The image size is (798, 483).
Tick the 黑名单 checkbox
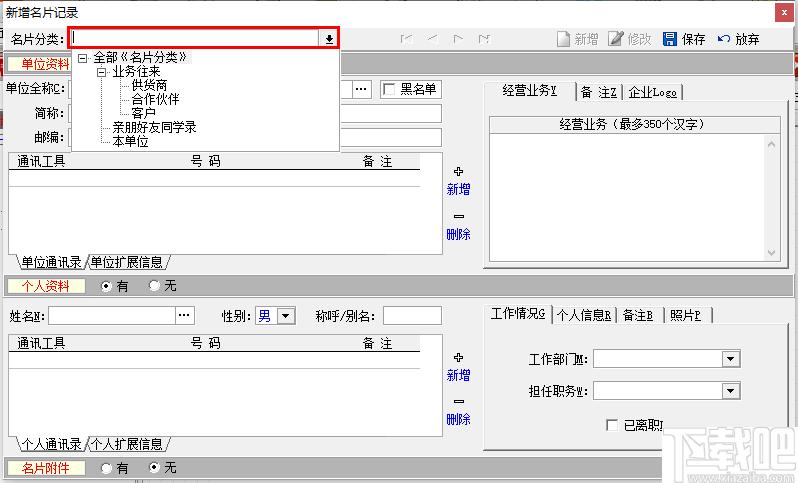(389, 90)
